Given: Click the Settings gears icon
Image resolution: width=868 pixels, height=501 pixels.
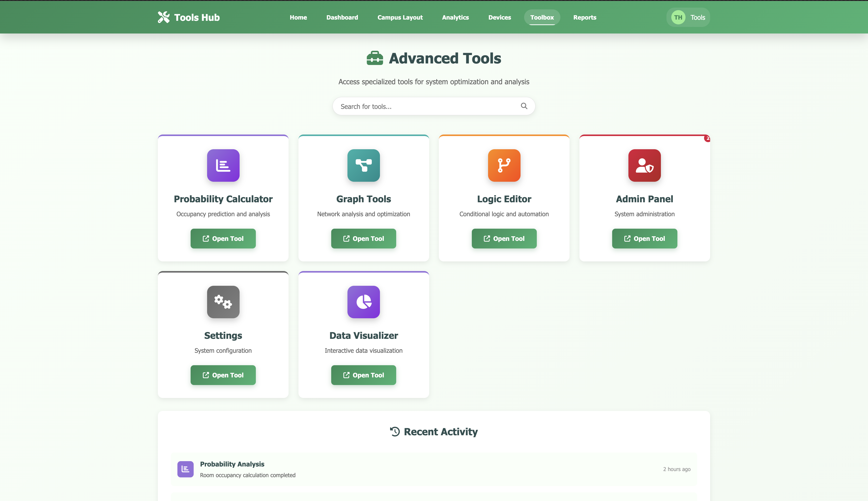Looking at the screenshot, I should coord(223,302).
